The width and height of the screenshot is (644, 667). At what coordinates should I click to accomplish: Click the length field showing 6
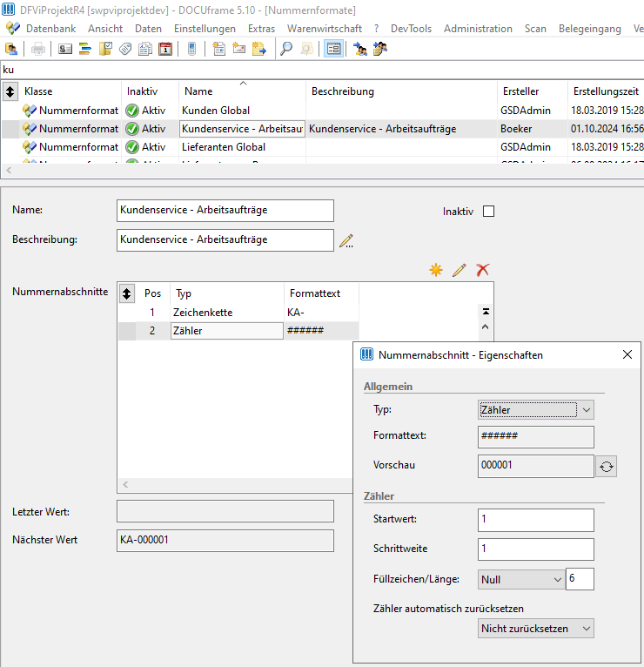580,579
